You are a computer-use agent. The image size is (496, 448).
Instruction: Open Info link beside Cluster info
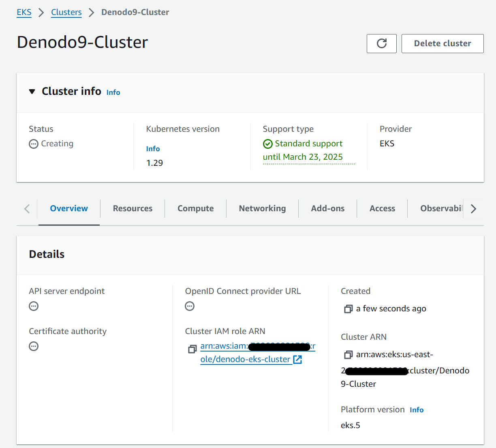(113, 92)
